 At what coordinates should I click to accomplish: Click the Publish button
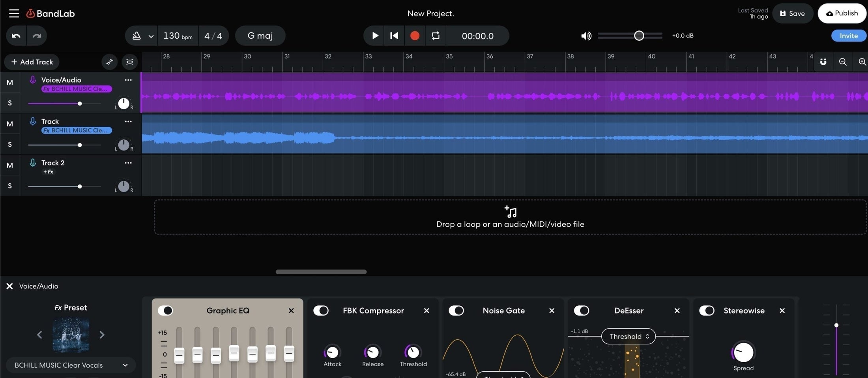842,13
